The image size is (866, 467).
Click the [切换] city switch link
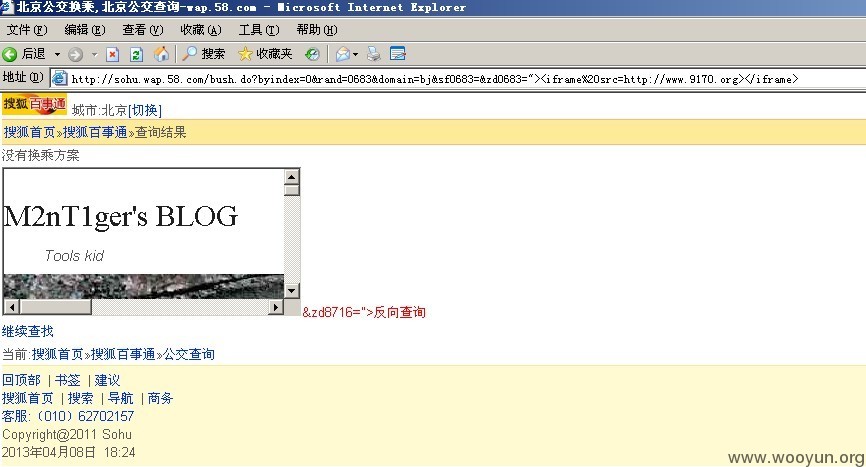145,110
